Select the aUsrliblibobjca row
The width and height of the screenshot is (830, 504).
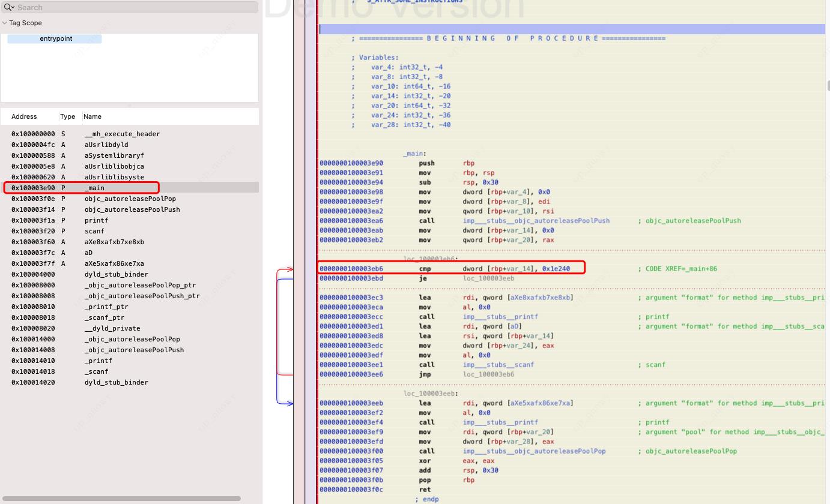(130, 166)
